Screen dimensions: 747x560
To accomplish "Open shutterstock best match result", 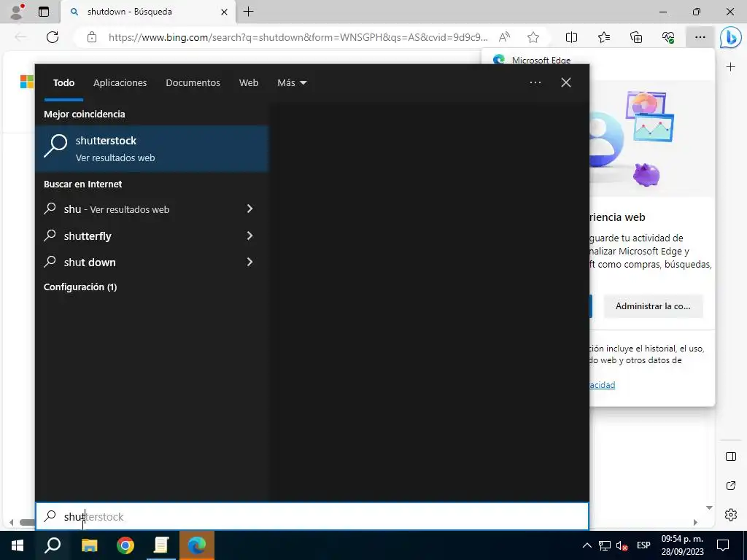I will (152, 149).
